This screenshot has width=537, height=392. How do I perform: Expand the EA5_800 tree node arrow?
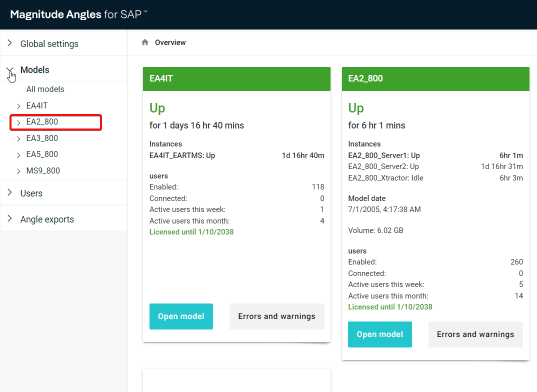(x=18, y=154)
